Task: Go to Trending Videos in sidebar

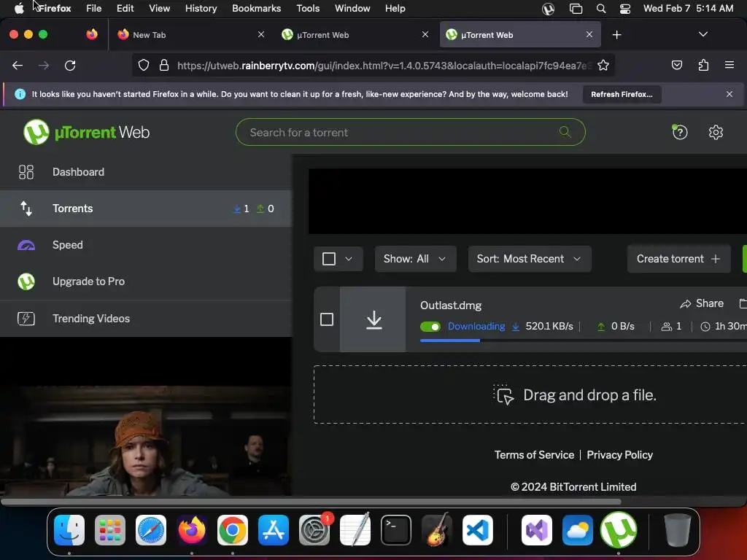Action: pyautogui.click(x=146, y=318)
